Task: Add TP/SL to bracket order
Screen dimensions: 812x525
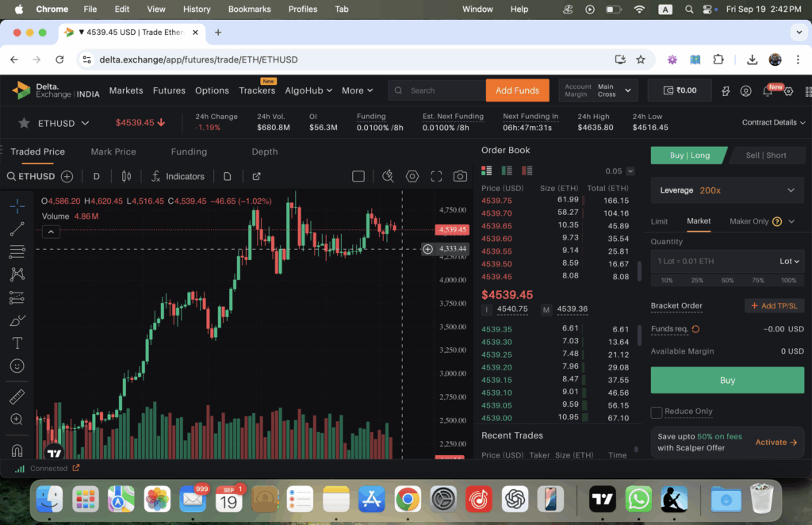Action: [x=774, y=306]
